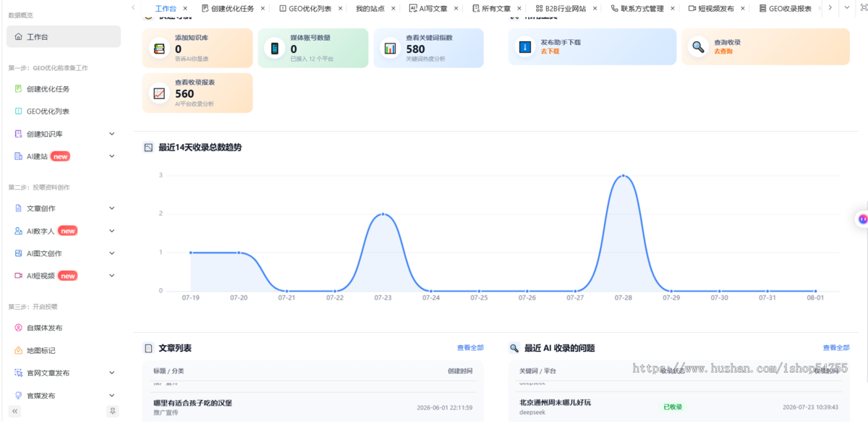Click the AI图文创作 image icon in sidebar
This screenshot has height=422, width=868.
[x=19, y=253]
